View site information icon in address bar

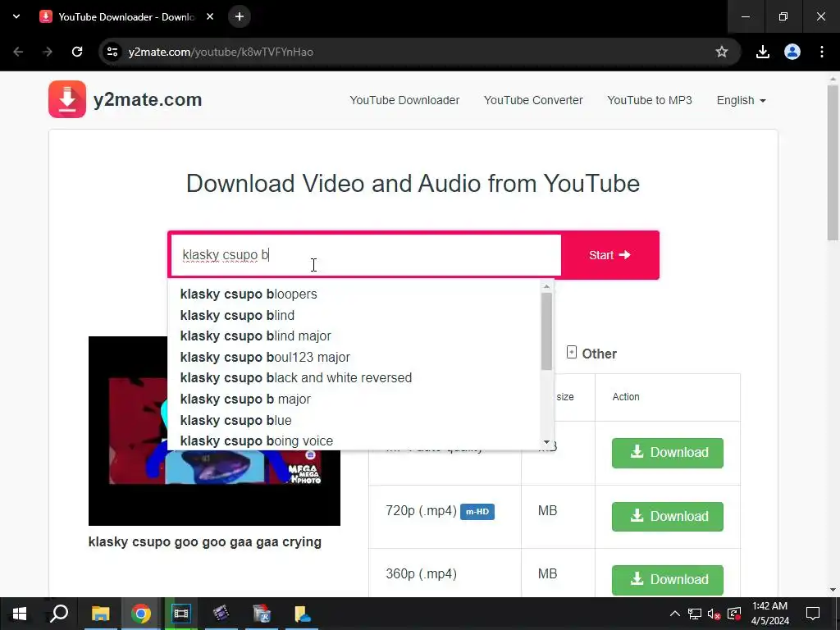pos(112,52)
